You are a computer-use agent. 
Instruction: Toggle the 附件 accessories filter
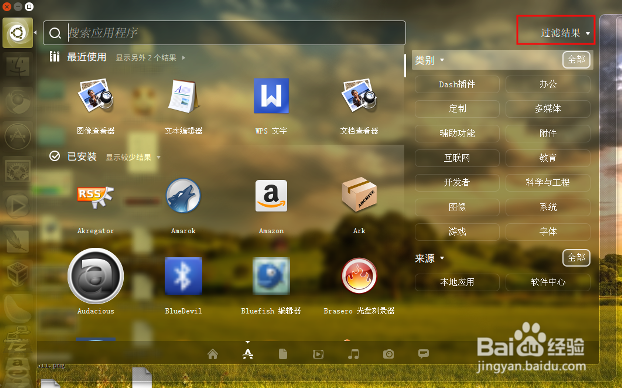coord(548,133)
